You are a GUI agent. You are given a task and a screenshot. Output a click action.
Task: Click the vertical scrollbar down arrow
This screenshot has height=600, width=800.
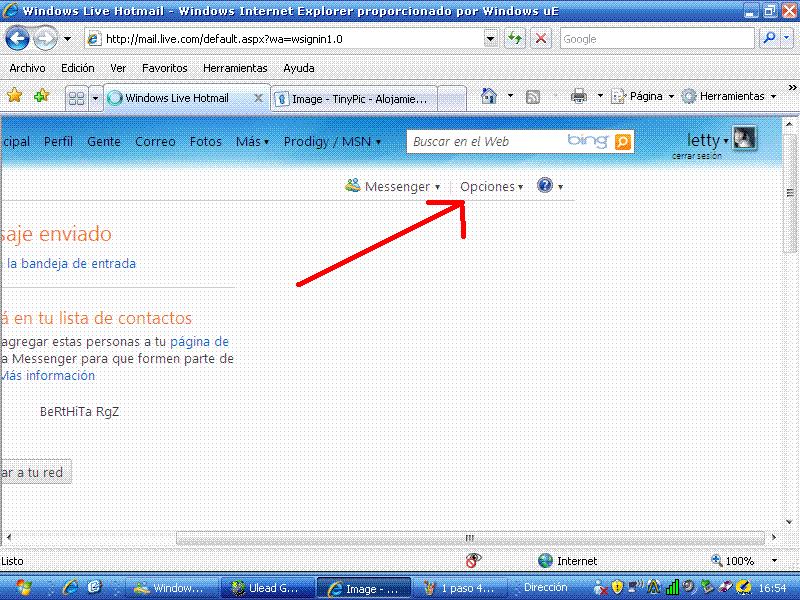[789, 521]
